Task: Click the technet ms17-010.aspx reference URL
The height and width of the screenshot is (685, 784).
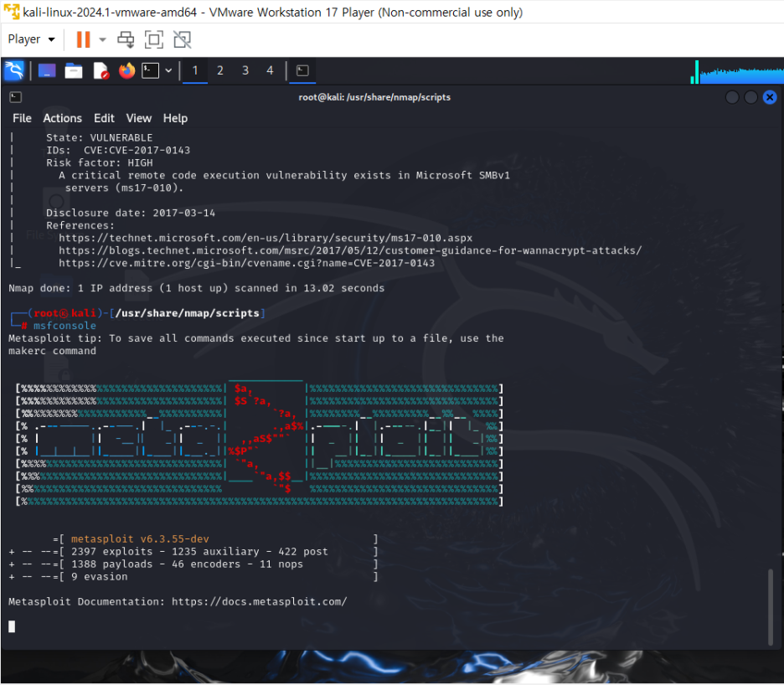Action: (266, 238)
